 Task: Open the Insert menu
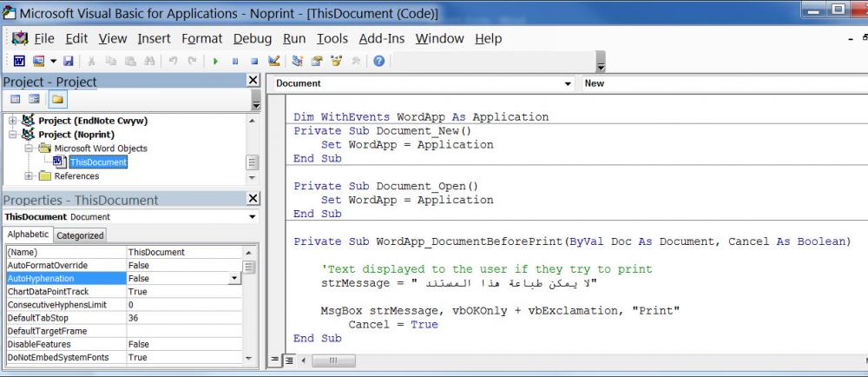tap(154, 38)
